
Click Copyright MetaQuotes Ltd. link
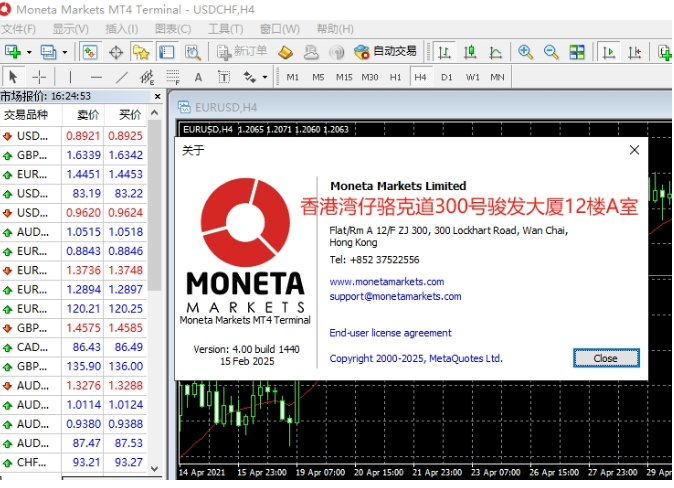[x=416, y=358]
